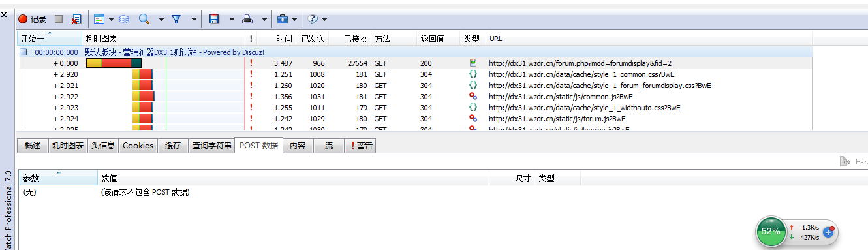The height and width of the screenshot is (250, 868).
Task: Open the help question mark icon
Action: [313, 20]
